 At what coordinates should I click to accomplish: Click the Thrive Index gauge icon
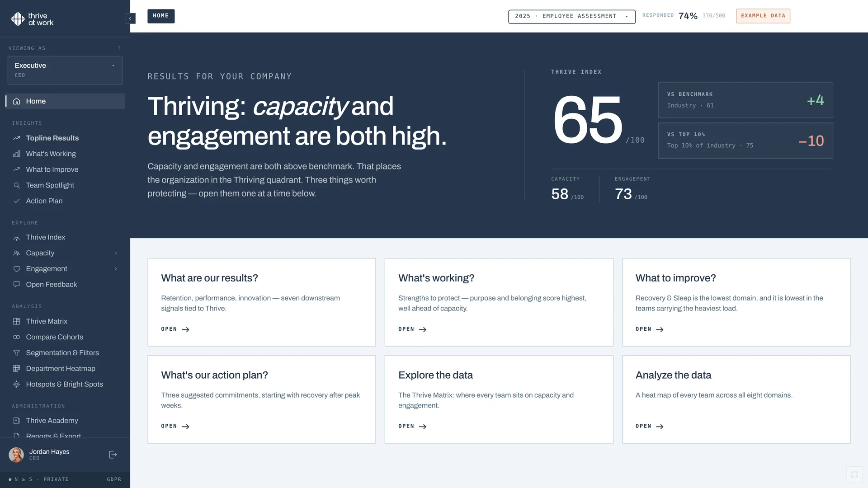click(x=17, y=237)
